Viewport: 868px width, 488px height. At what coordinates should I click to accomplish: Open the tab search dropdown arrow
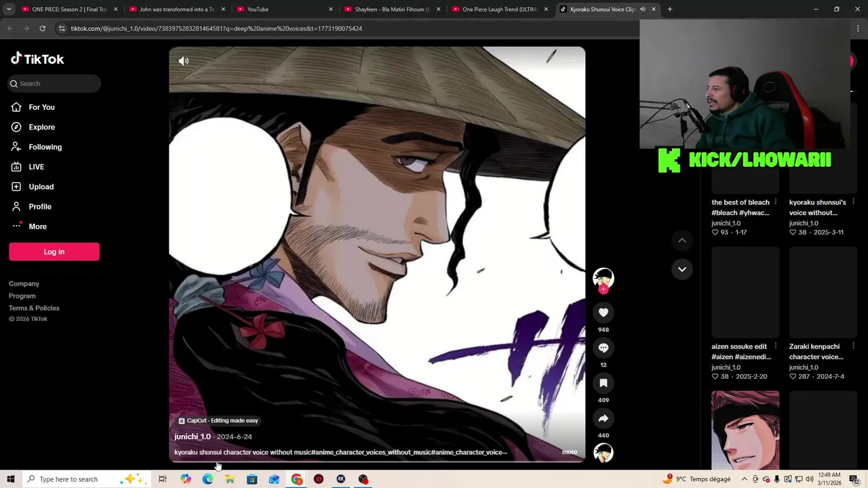pos(9,9)
